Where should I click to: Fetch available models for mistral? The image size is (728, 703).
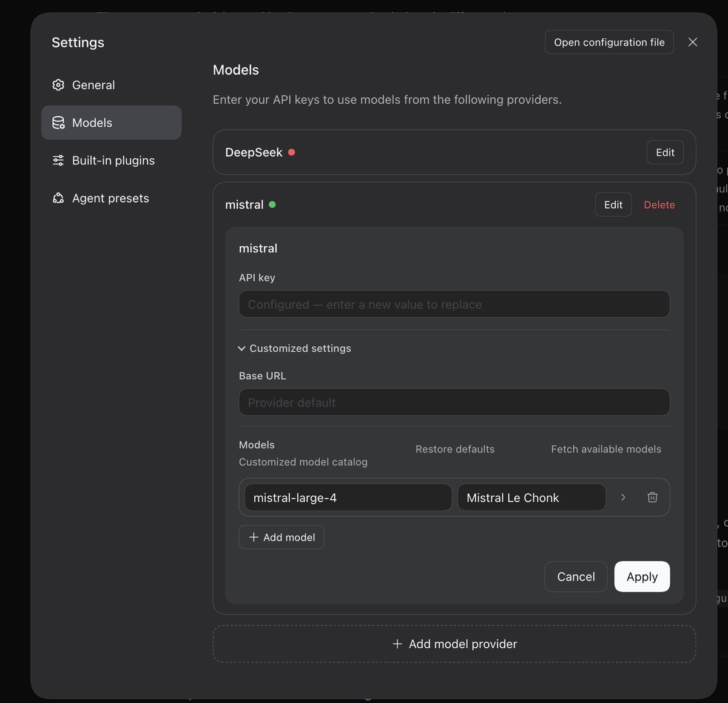tap(606, 449)
